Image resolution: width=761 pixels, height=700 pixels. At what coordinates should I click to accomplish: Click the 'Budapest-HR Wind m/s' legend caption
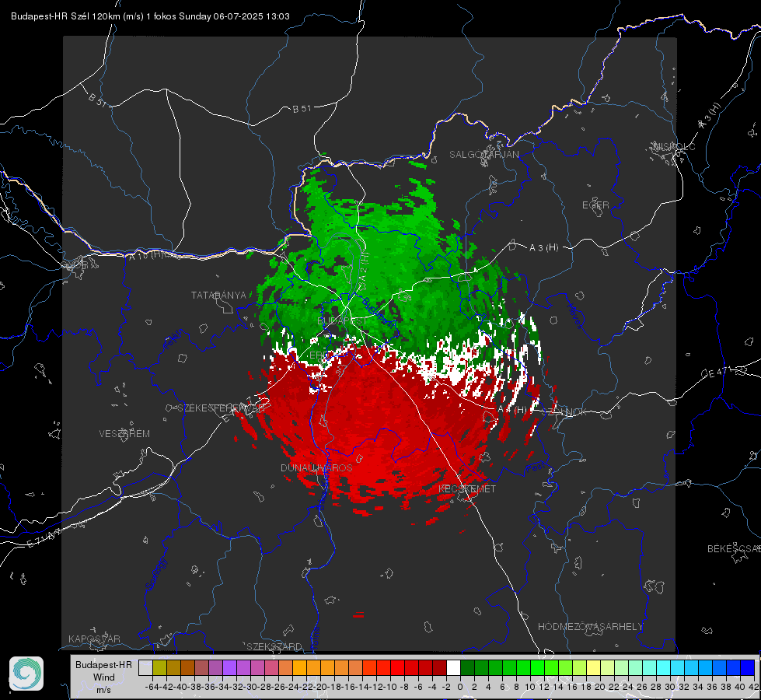(103, 677)
